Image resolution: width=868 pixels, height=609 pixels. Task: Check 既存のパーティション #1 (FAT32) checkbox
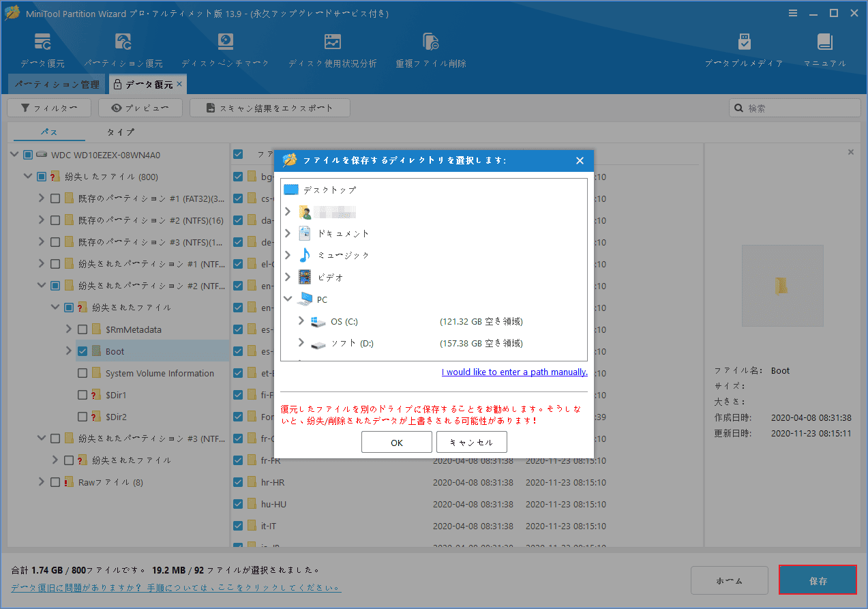coord(55,198)
